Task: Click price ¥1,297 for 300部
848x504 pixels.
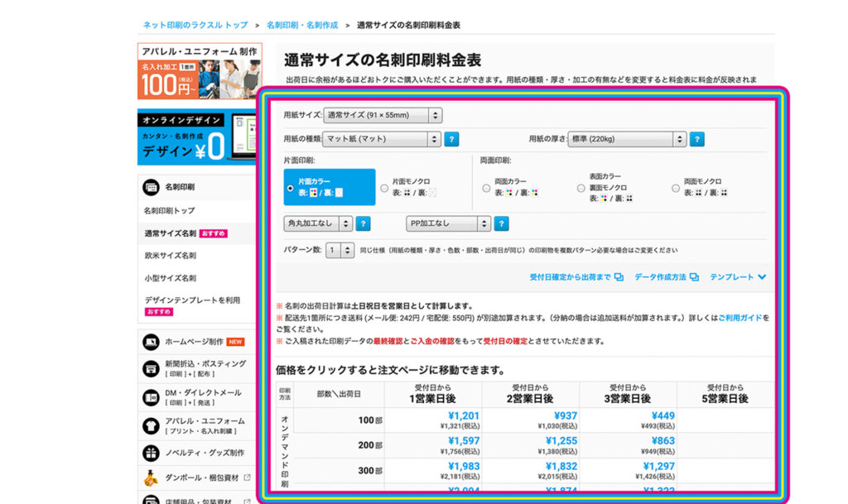Action: [x=658, y=466]
